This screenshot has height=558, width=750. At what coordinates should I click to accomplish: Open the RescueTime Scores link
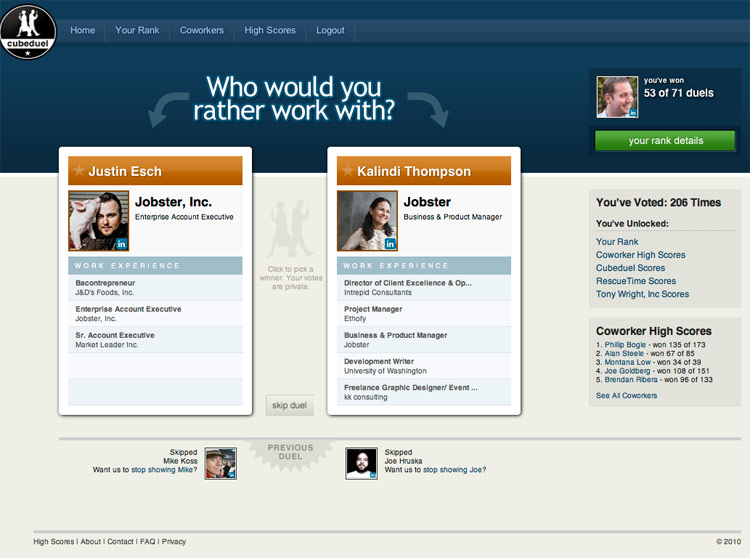pos(636,281)
